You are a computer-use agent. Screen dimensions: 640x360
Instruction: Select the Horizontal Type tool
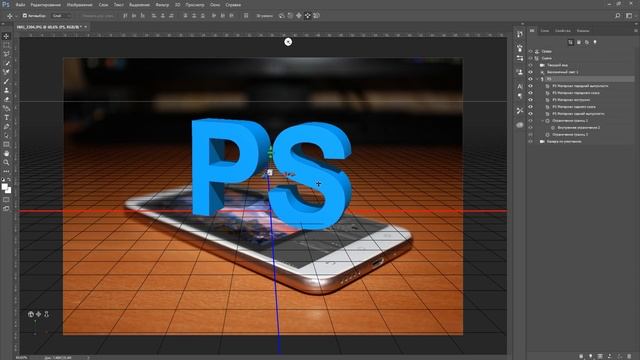[x=6, y=118]
